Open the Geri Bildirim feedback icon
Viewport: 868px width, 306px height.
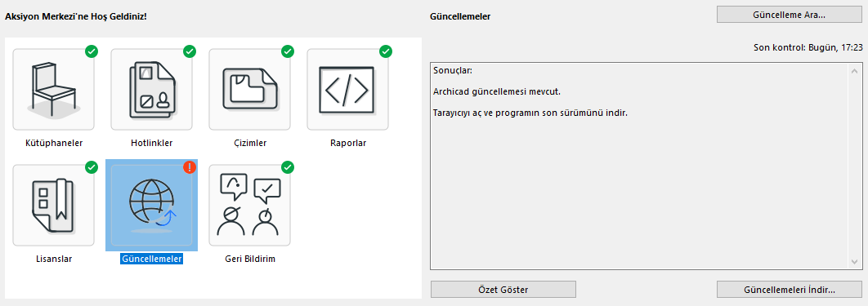(x=249, y=205)
